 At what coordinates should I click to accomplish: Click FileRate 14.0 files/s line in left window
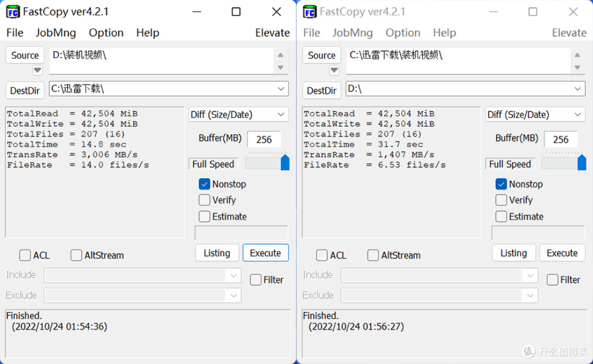[x=78, y=165]
